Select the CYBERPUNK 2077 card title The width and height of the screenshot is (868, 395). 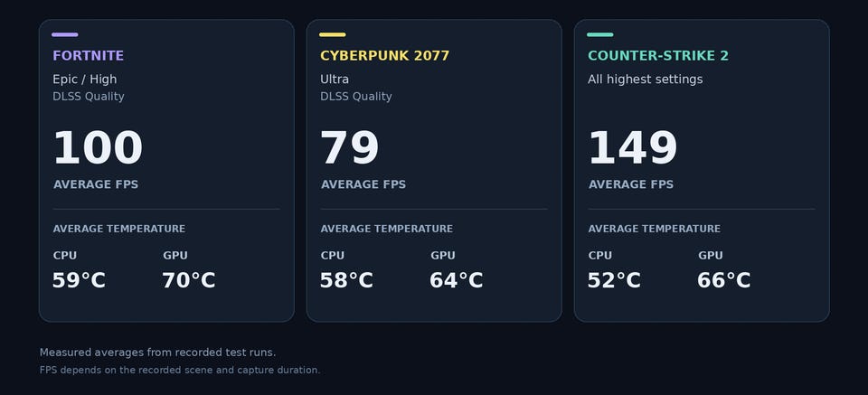[x=385, y=56]
